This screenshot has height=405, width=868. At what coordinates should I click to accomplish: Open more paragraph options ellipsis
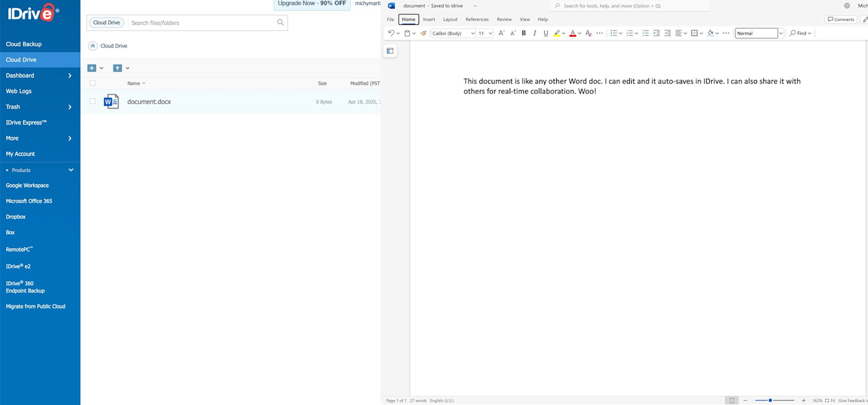(x=726, y=33)
